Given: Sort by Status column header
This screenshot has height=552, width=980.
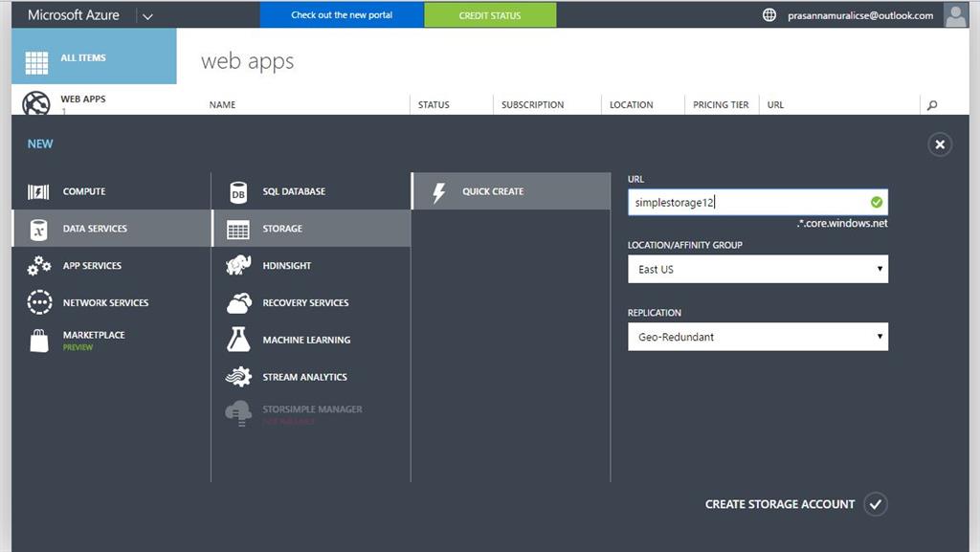Looking at the screenshot, I should tap(434, 105).
